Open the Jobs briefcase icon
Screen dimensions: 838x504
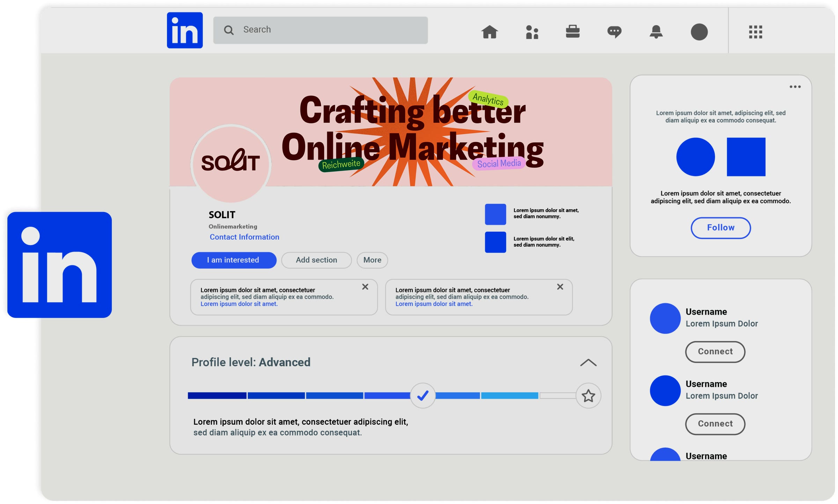click(x=573, y=31)
